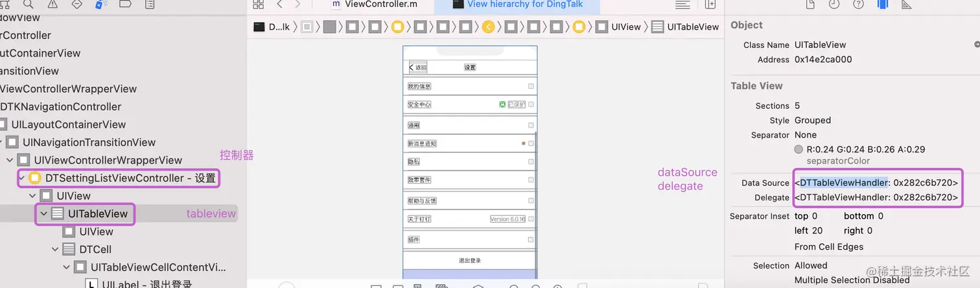The image size is (980, 288).
Task: Select UIView in the jump bar
Action: point(620,27)
